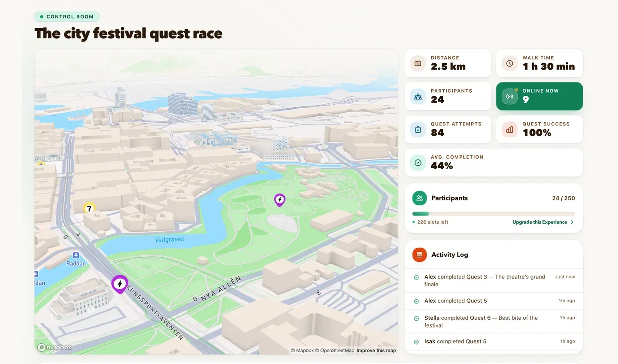Viewport: 618px width, 364px height.
Task: Click check icon beside Isak completed Quest 5
Action: coord(416,342)
